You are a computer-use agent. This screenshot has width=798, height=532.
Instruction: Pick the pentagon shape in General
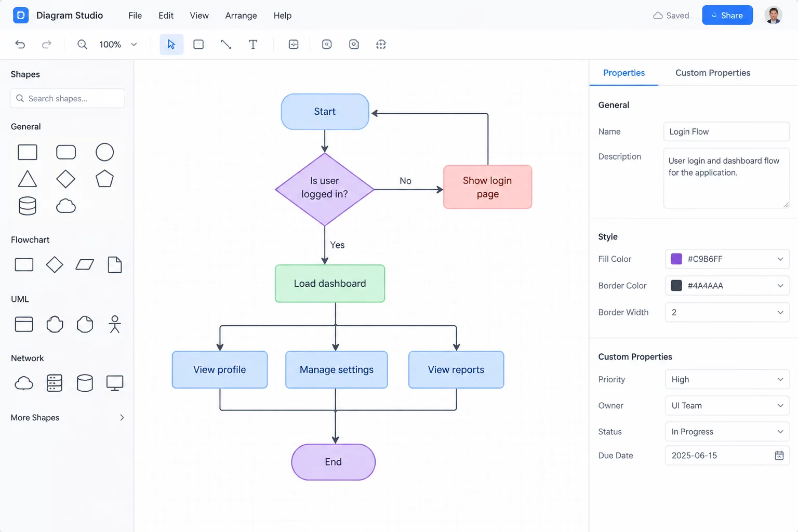(x=104, y=179)
